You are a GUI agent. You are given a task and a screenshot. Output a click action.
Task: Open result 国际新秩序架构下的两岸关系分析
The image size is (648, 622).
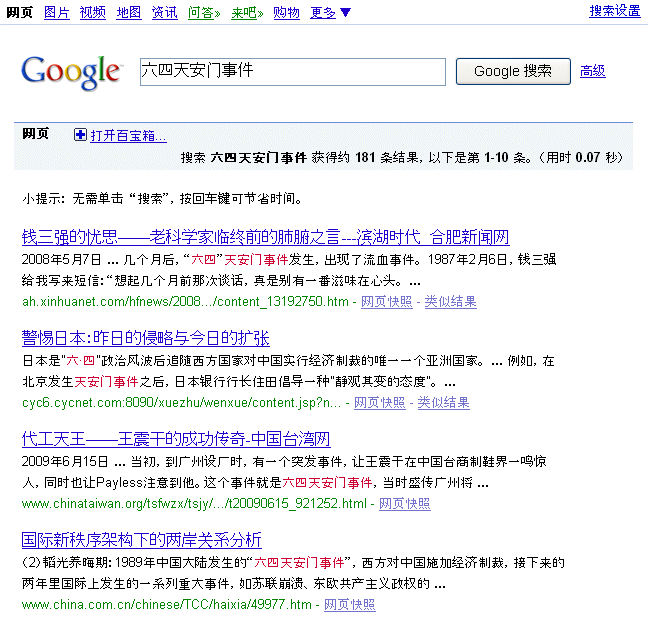coord(141,540)
